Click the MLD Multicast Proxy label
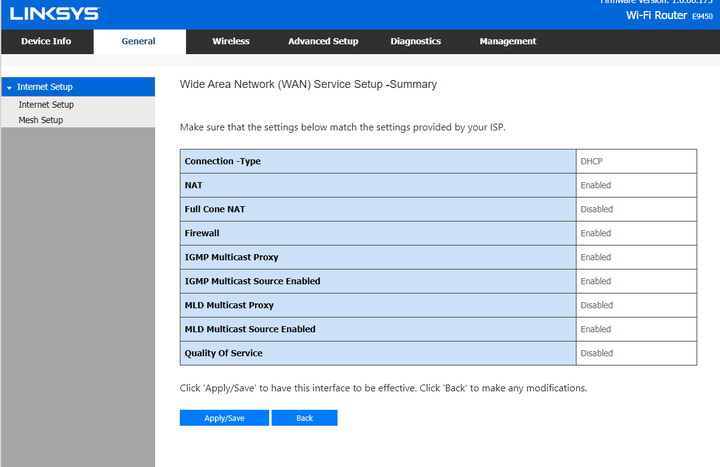Viewport: 720px width, 467px height. pyautogui.click(x=229, y=305)
